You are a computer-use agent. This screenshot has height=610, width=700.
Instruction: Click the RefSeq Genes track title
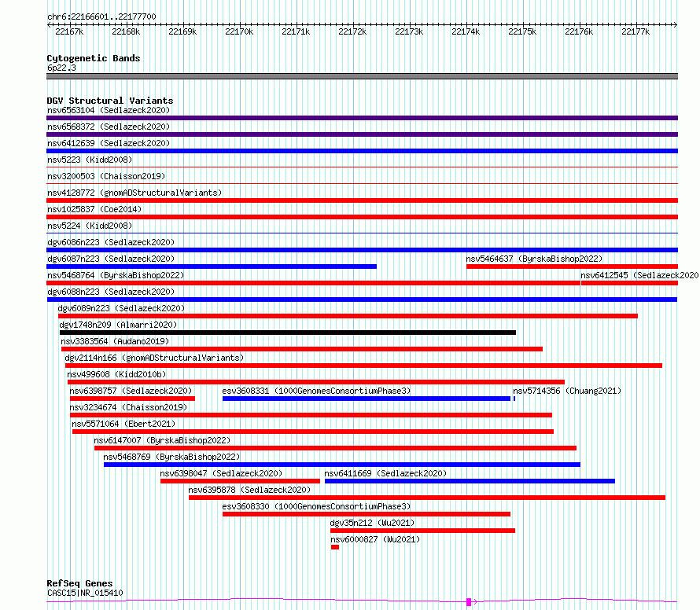click(79, 583)
